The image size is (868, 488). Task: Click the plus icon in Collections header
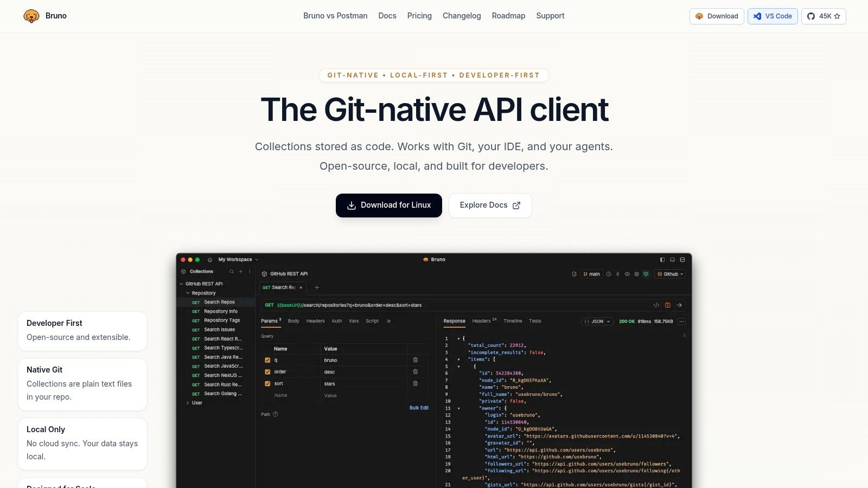pyautogui.click(x=241, y=272)
